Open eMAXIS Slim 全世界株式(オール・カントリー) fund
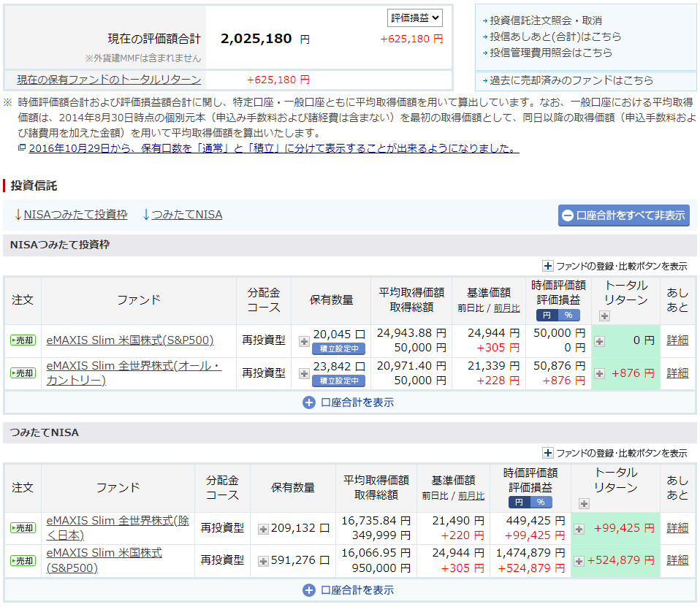Image resolution: width=700 pixels, height=607 pixels. click(x=134, y=373)
